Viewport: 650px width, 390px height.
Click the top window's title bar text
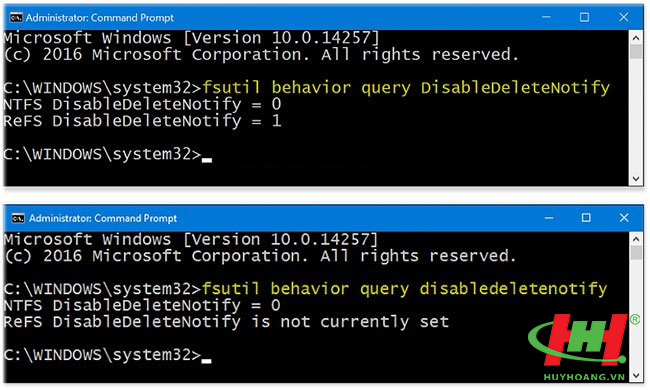tap(99, 18)
